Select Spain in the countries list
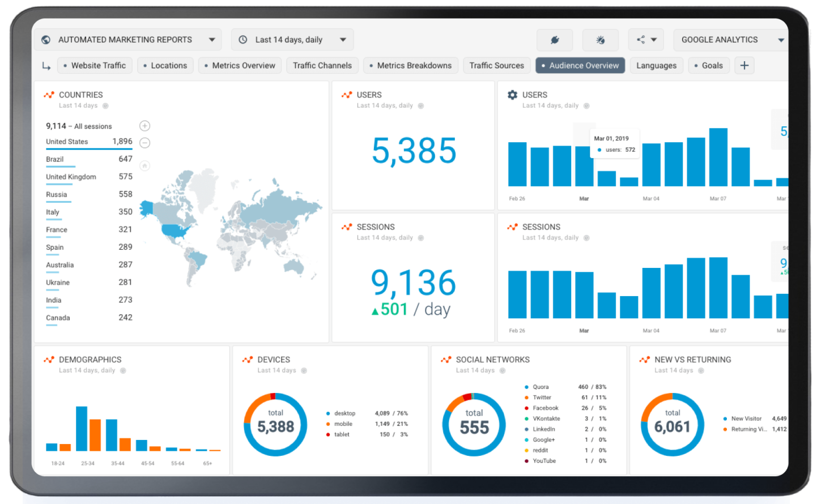Image resolution: width=817 pixels, height=504 pixels. click(x=89, y=247)
